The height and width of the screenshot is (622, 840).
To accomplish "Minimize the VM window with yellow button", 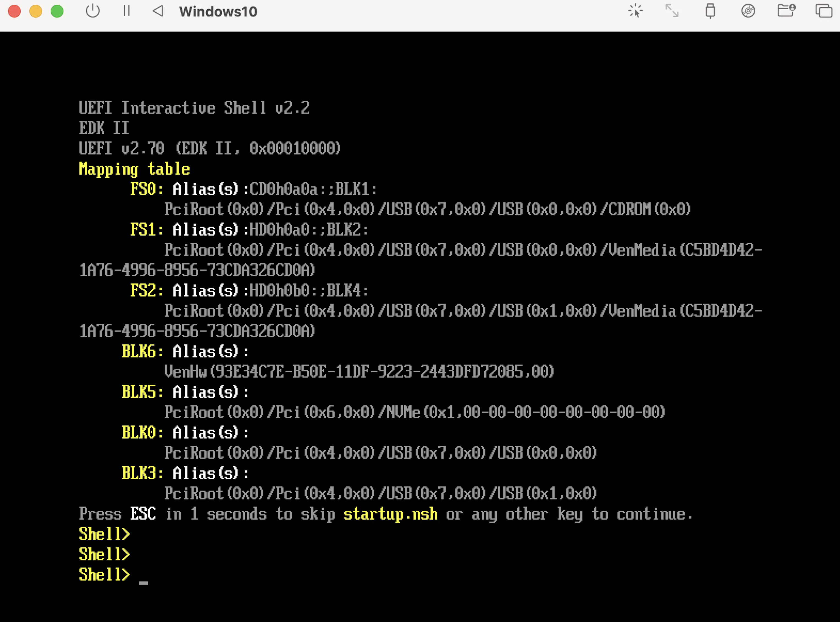I will (36, 11).
